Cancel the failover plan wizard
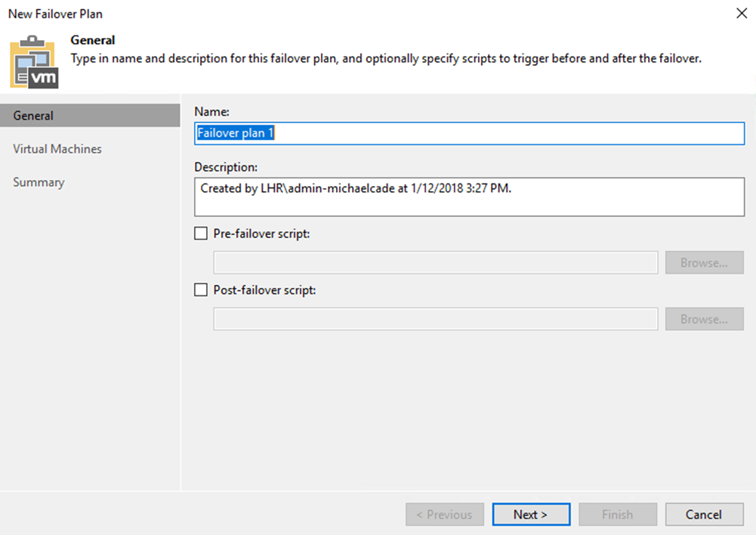 click(x=704, y=515)
